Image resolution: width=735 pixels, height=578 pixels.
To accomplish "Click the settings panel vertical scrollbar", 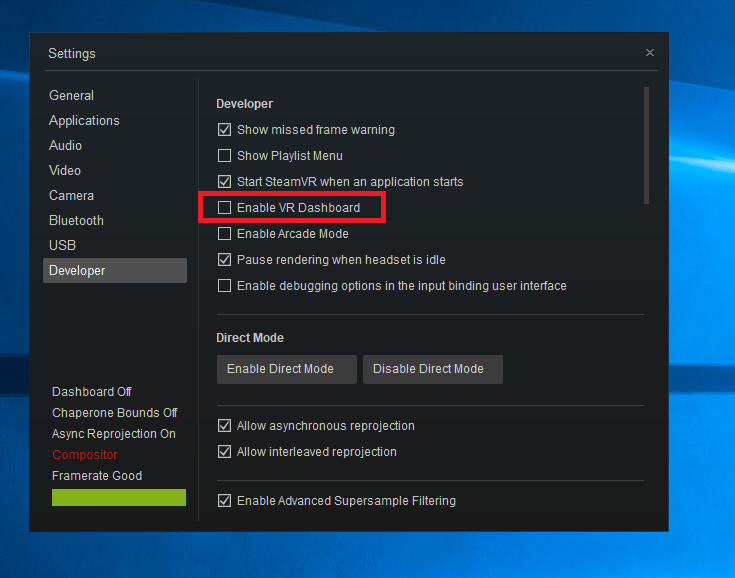I will click(x=646, y=145).
